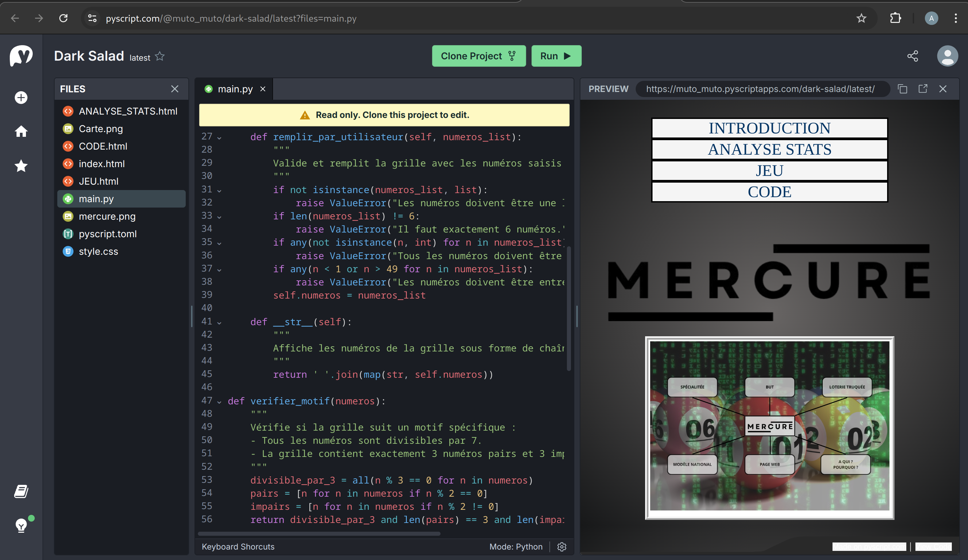Star the Dark Salad project
The width and height of the screenshot is (968, 560).
click(x=160, y=57)
